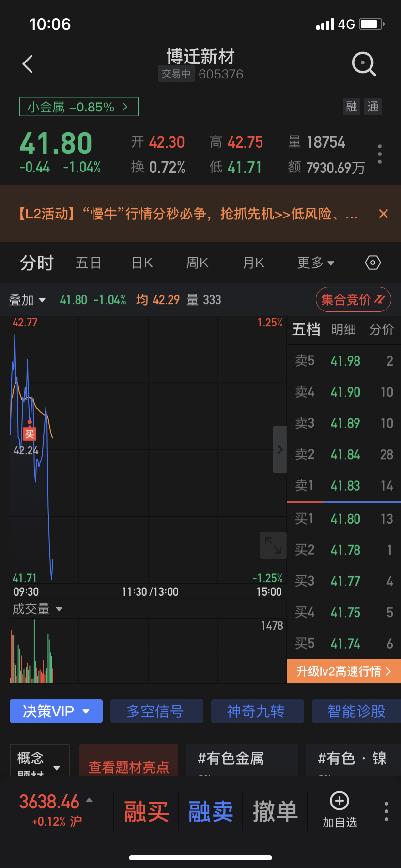
Task: Dismiss the L2活动 banner
Action: coord(383,214)
